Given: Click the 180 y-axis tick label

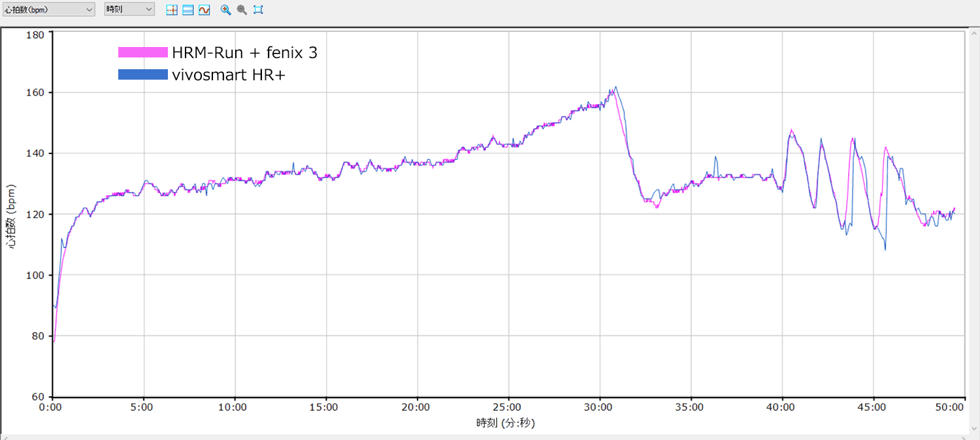Looking at the screenshot, I should click(x=35, y=34).
